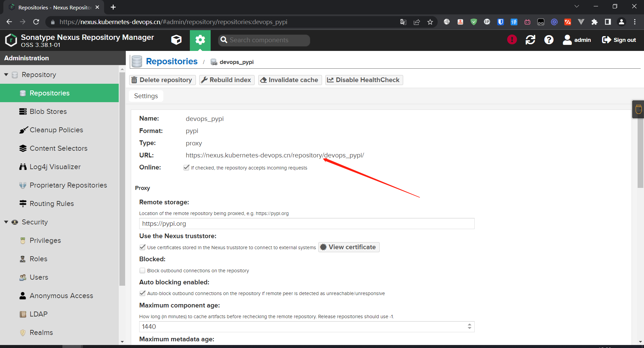Close the Repositories browser tab
The width and height of the screenshot is (644, 348).
97,7
